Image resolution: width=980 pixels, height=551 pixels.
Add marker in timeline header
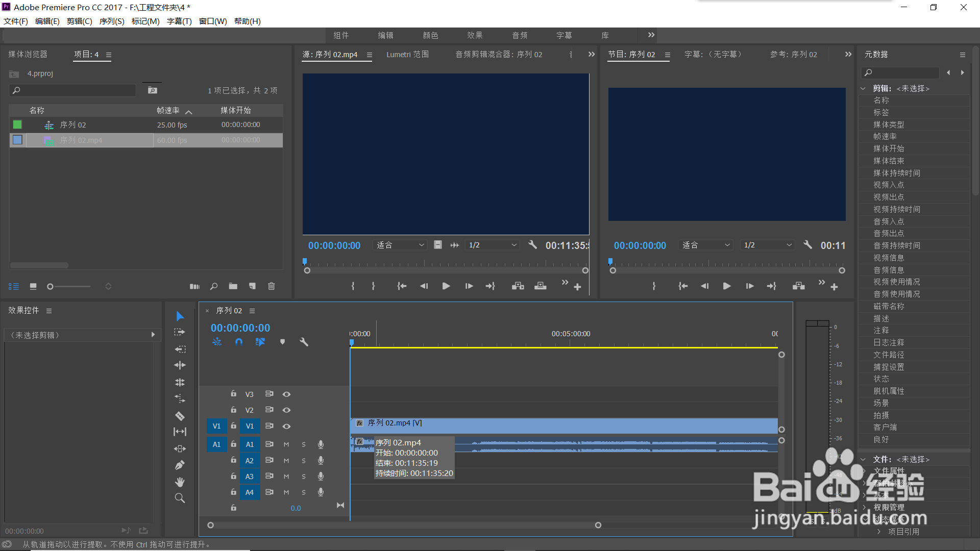coord(282,342)
